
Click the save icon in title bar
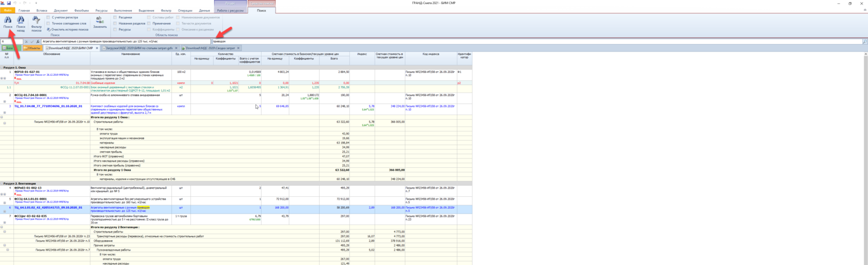[9, 3]
